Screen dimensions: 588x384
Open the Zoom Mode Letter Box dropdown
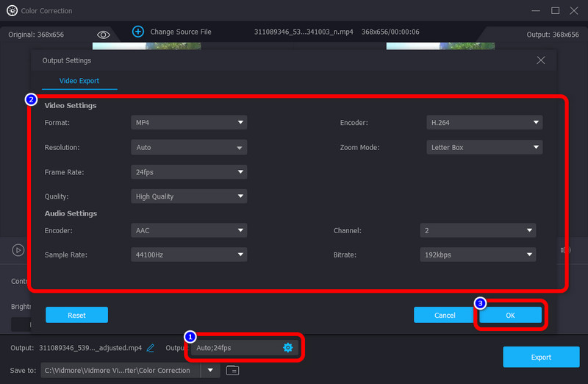pyautogui.click(x=484, y=147)
